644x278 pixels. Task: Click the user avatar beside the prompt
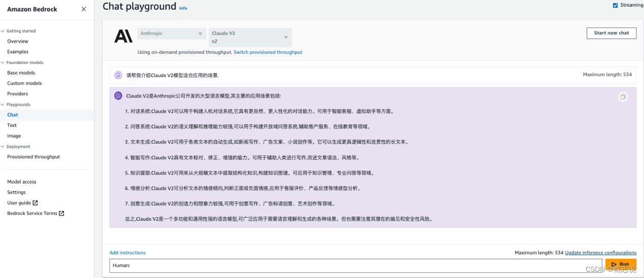coord(118,75)
